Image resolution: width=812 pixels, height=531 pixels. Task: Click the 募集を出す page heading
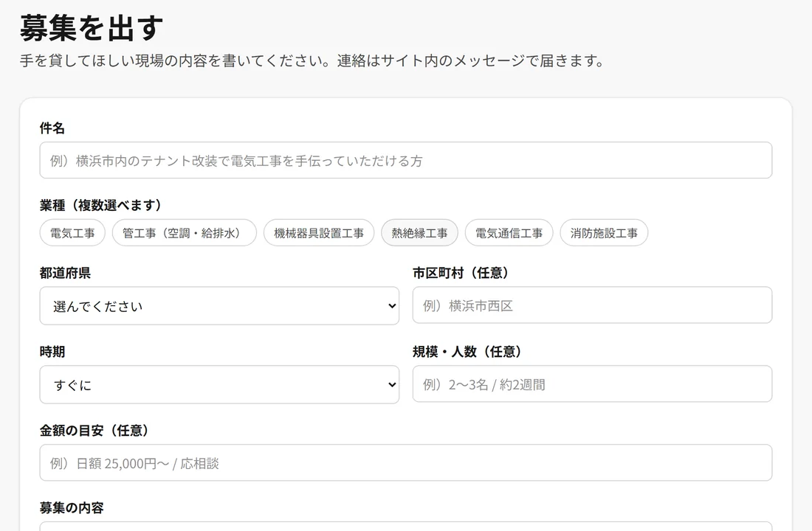(92, 28)
